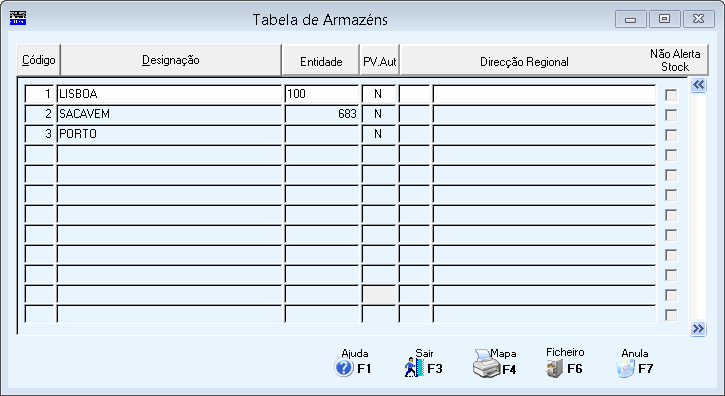The image size is (725, 396).
Task: Enable Não Alerta Stock for LISBOA
Action: coord(671,95)
